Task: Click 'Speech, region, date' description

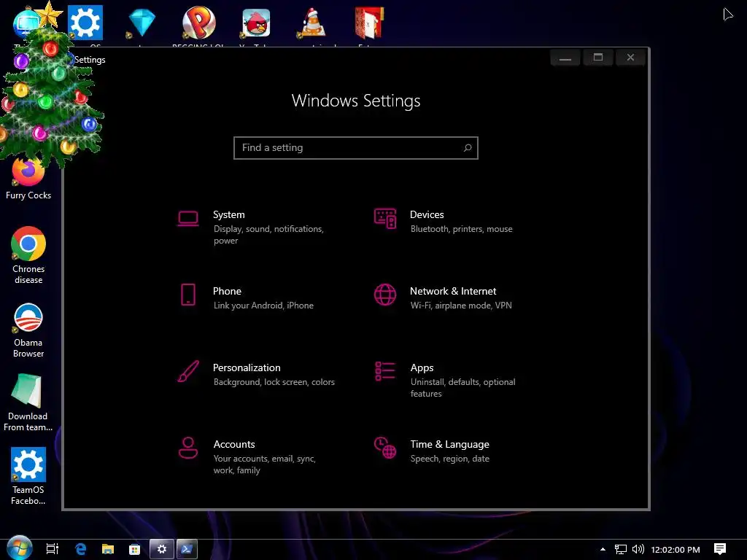Action: pyautogui.click(x=449, y=459)
